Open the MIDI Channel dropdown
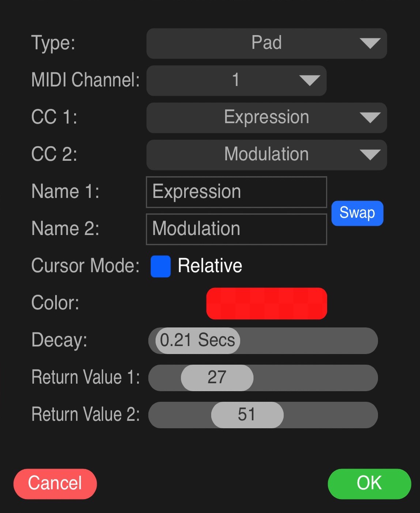The width and height of the screenshot is (420, 513). [x=236, y=80]
